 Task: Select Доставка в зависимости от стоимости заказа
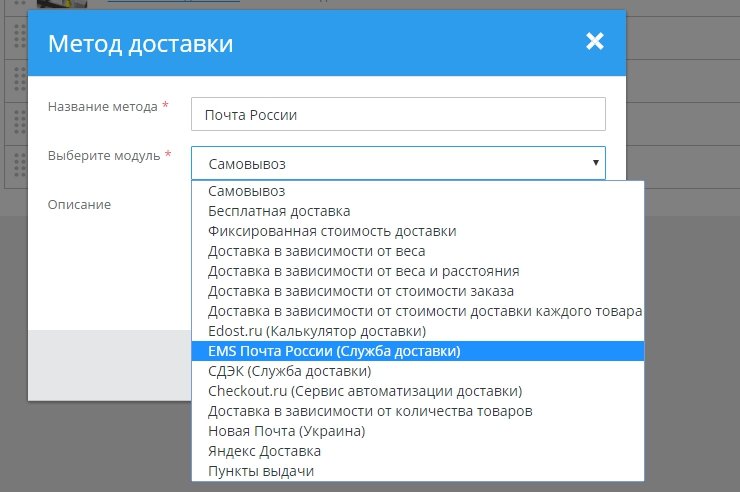pyautogui.click(x=361, y=291)
